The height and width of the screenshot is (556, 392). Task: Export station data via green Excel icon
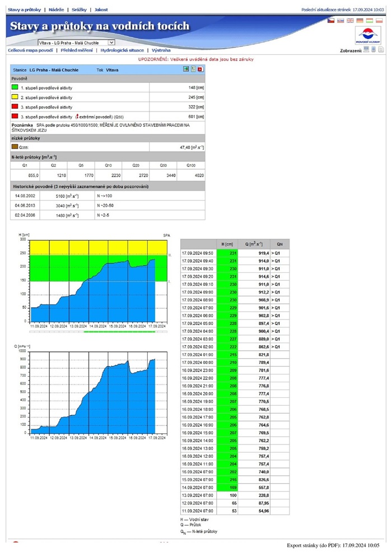(x=186, y=69)
